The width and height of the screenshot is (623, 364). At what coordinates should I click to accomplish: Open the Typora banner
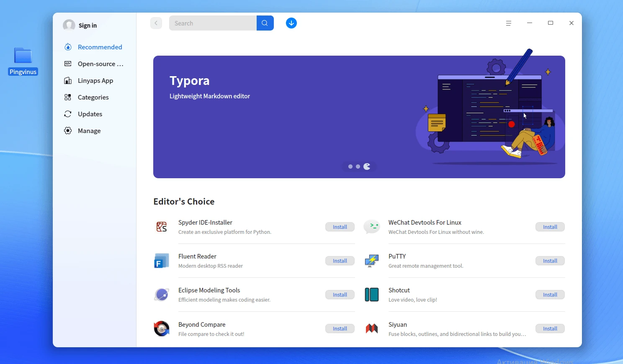tap(359, 117)
